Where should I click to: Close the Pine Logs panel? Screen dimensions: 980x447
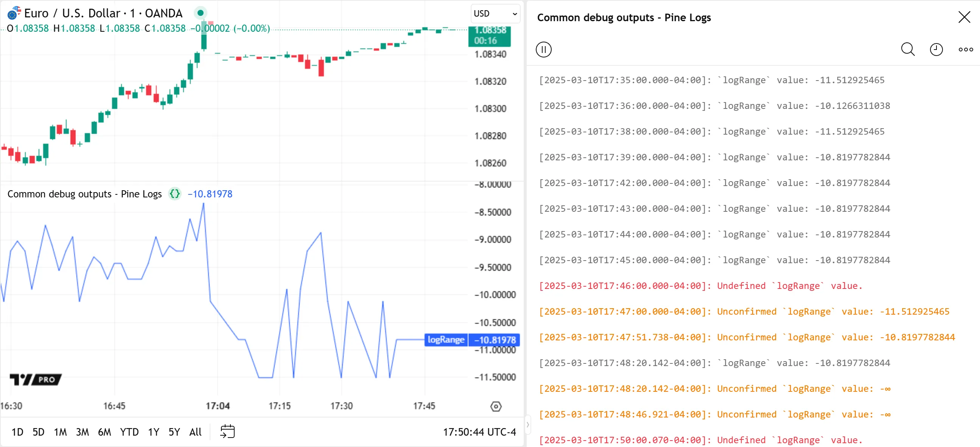pyautogui.click(x=964, y=17)
